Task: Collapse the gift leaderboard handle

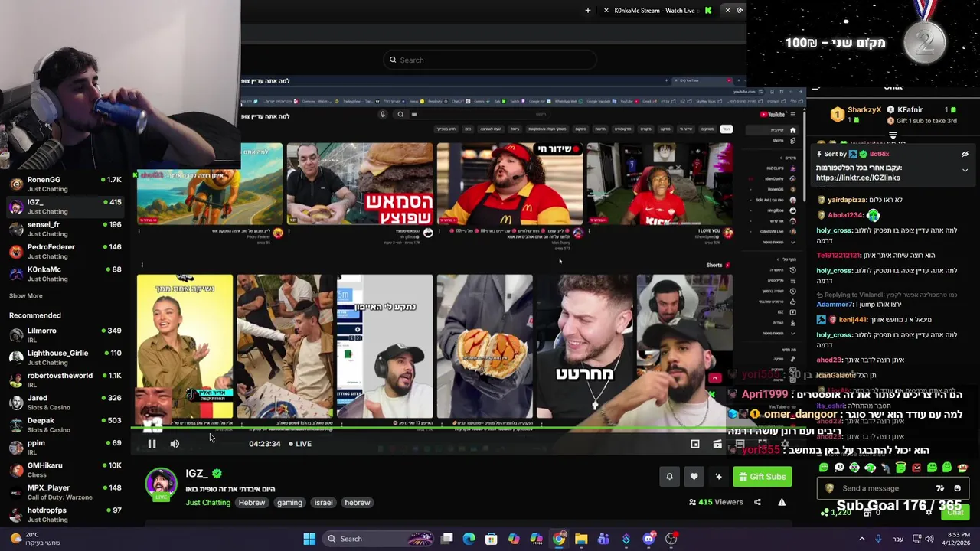Action: click(x=893, y=135)
